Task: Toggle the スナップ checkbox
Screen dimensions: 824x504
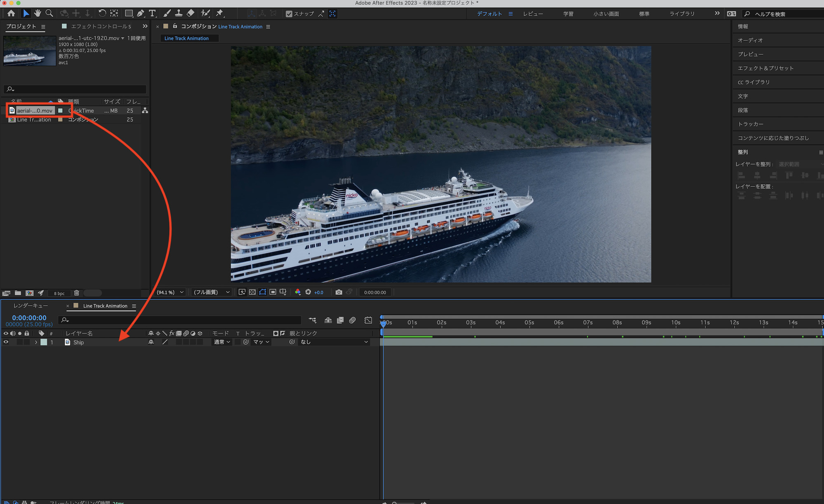Action: [x=289, y=14]
